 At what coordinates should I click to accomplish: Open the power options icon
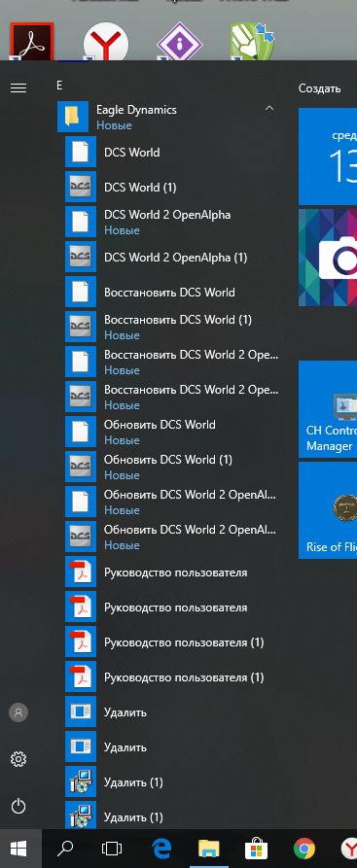(18, 806)
